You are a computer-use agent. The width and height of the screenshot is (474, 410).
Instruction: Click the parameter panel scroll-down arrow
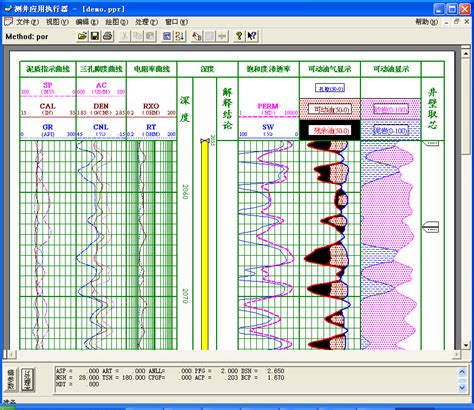point(462,388)
